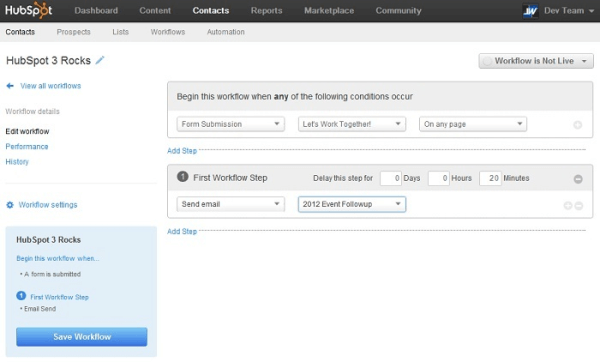
Task: Click step number 1 badge next to First Workflow Step
Action: coord(183,176)
